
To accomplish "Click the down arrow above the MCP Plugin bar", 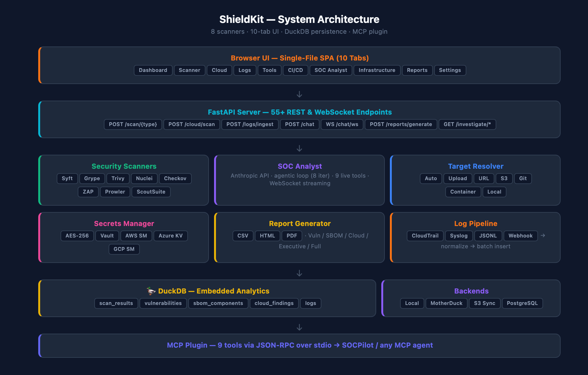I will (299, 328).
